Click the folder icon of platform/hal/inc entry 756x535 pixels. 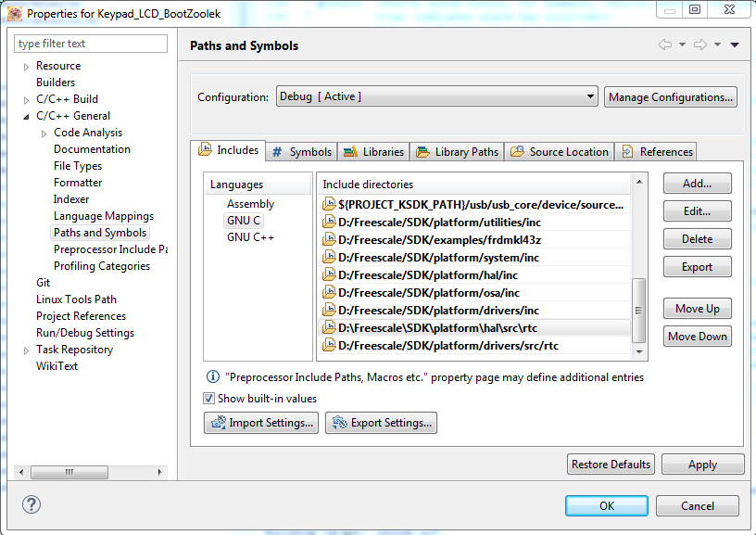pos(329,274)
